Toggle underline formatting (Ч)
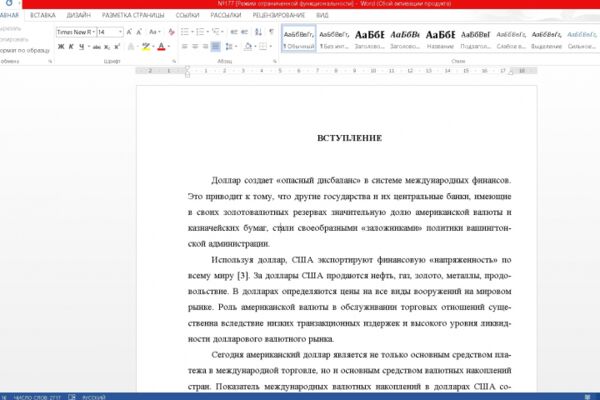 click(81, 46)
